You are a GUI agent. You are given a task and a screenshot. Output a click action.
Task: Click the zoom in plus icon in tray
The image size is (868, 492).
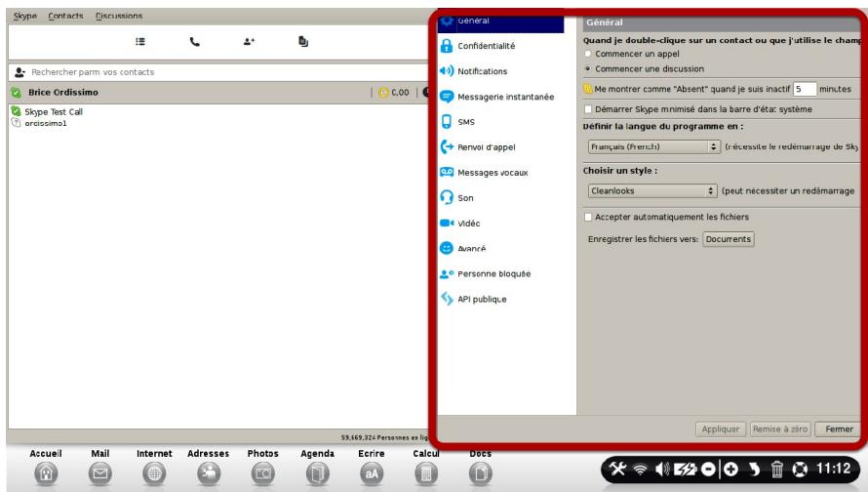(x=730, y=470)
